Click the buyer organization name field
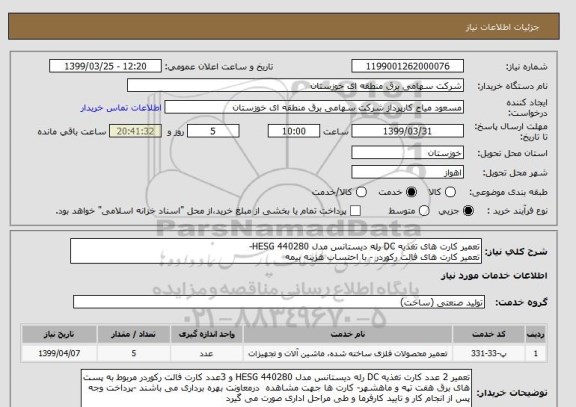The width and height of the screenshot is (576, 407). pos(295,86)
